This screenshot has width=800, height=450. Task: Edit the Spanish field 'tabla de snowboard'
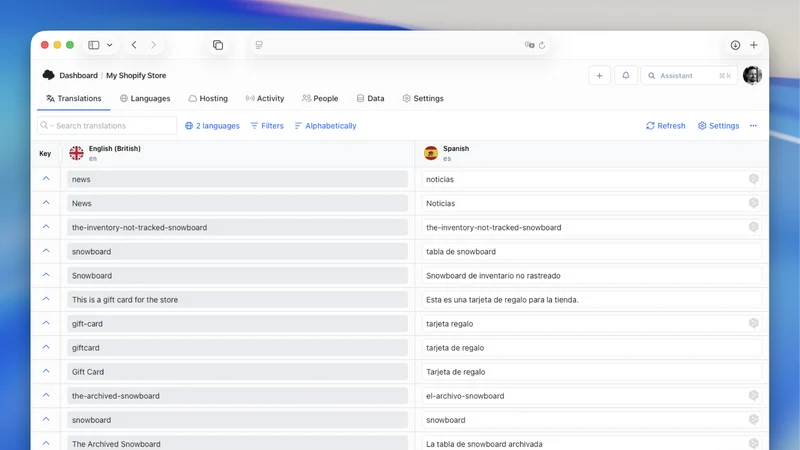click(591, 252)
